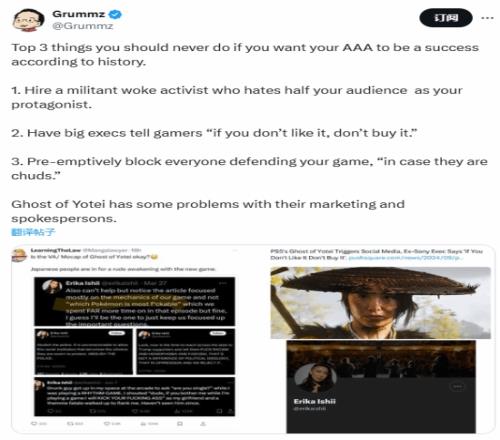
Task: Click the 翻译帖子 translate post link
Action: [33, 232]
